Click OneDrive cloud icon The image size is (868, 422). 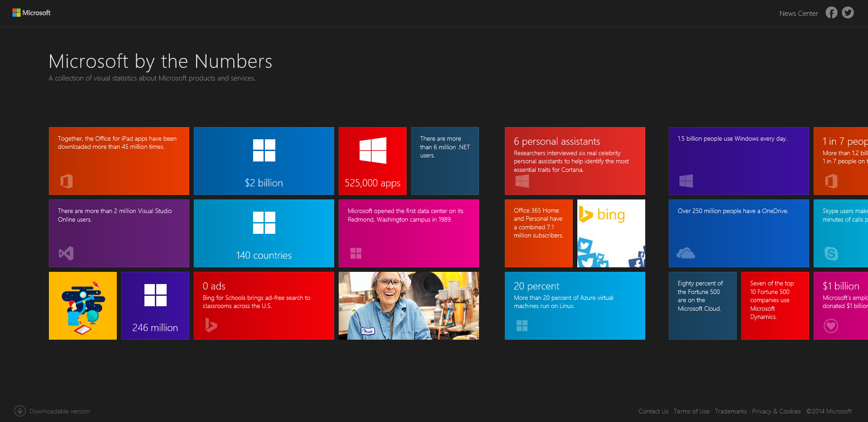686,253
